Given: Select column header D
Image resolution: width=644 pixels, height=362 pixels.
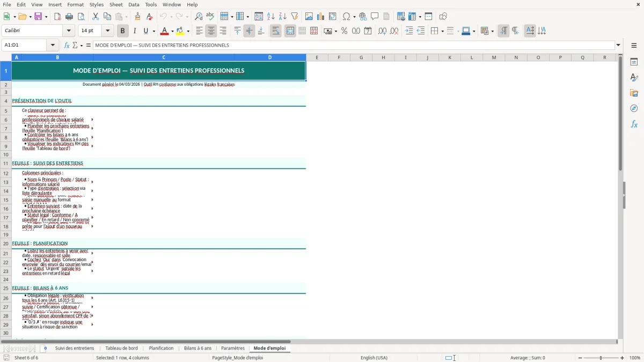Looking at the screenshot, I should click(270, 57).
